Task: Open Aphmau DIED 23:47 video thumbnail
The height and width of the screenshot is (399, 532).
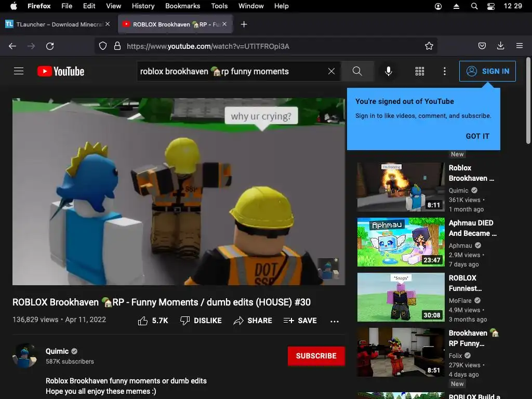Action: click(401, 242)
